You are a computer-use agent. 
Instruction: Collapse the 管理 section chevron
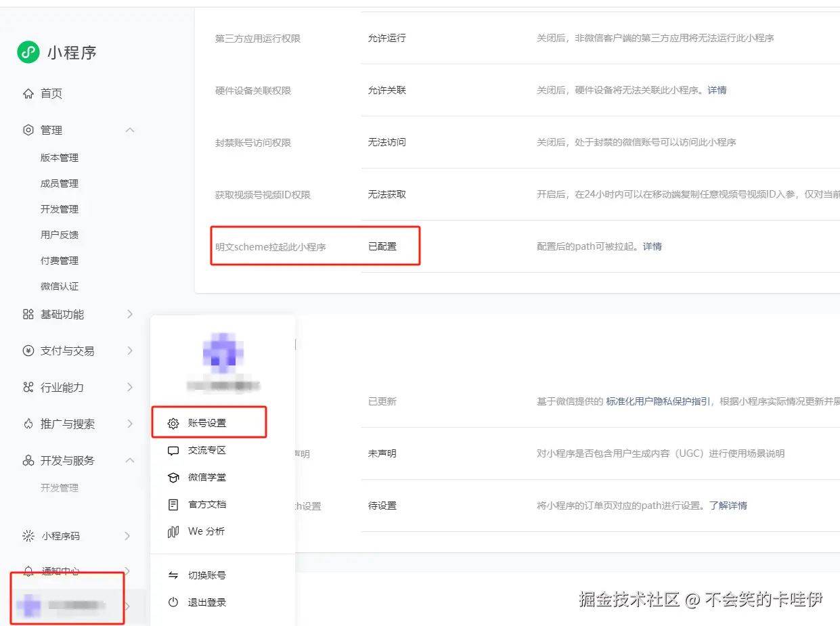point(130,130)
